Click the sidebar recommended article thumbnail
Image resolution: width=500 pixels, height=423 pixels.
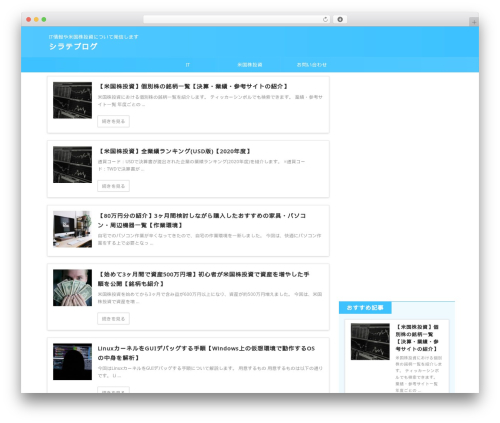point(370,342)
